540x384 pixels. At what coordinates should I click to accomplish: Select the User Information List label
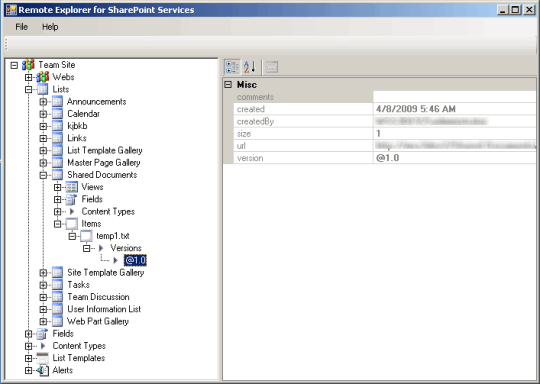(x=104, y=309)
